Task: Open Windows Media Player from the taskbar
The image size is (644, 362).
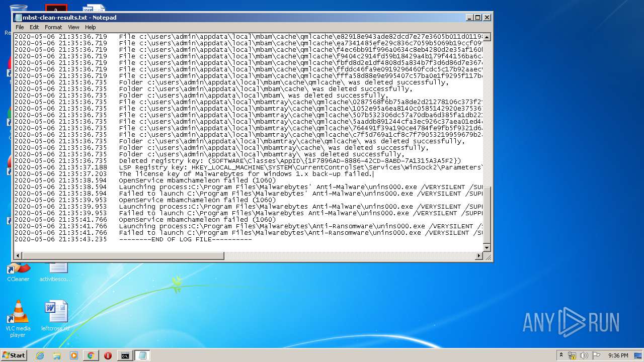Action: pyautogui.click(x=74, y=355)
